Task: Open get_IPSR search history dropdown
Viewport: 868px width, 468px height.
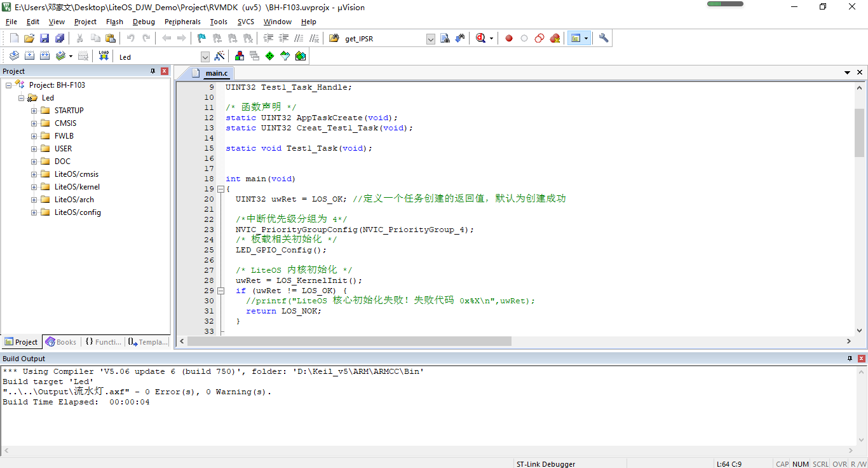Action: click(x=431, y=39)
